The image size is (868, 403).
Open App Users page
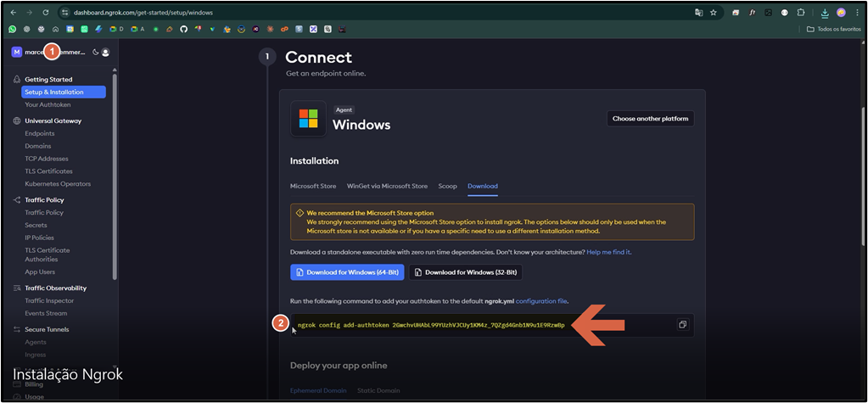coord(40,271)
